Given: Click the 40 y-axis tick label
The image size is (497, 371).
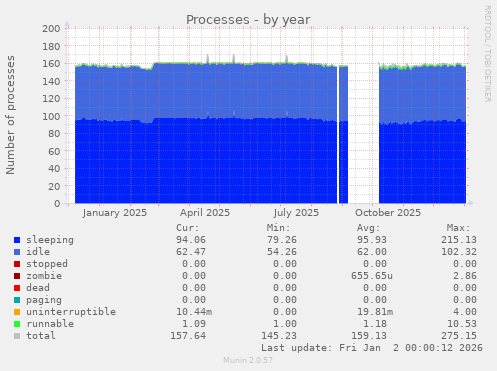Looking at the screenshot, I should pos(54,169).
